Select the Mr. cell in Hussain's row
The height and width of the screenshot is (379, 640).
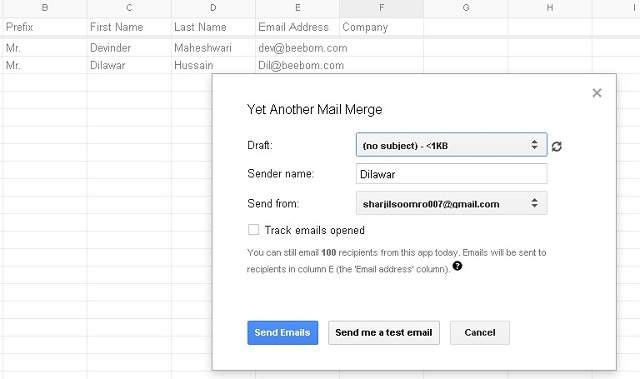tap(45, 65)
